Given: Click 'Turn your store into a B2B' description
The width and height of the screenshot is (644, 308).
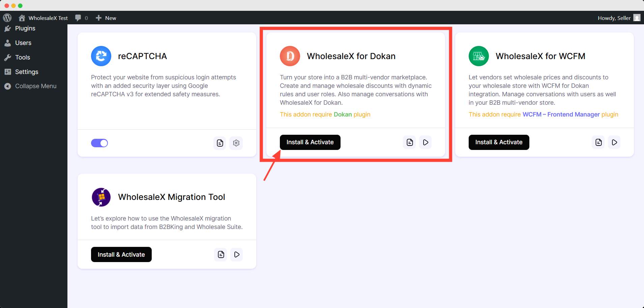Looking at the screenshot, I should point(356,90).
